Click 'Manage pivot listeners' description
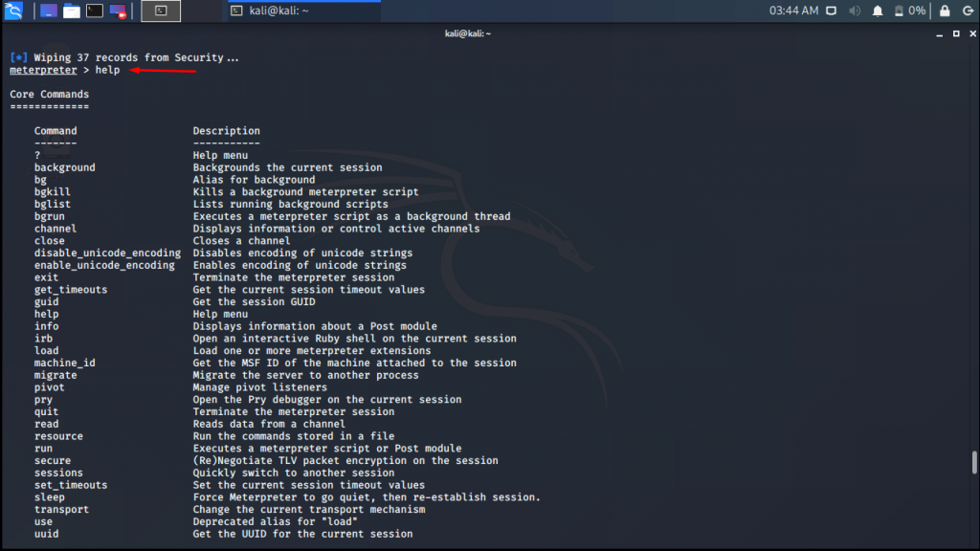This screenshot has height=551, width=980. (x=260, y=387)
